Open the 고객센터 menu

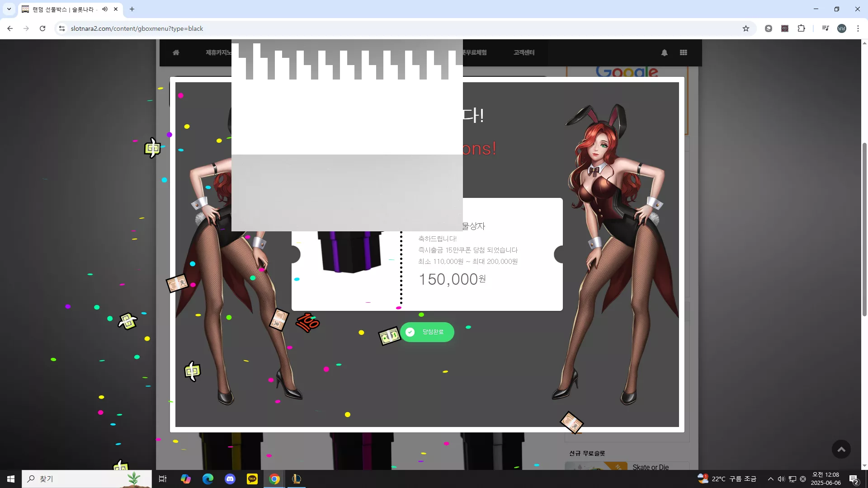(x=524, y=52)
